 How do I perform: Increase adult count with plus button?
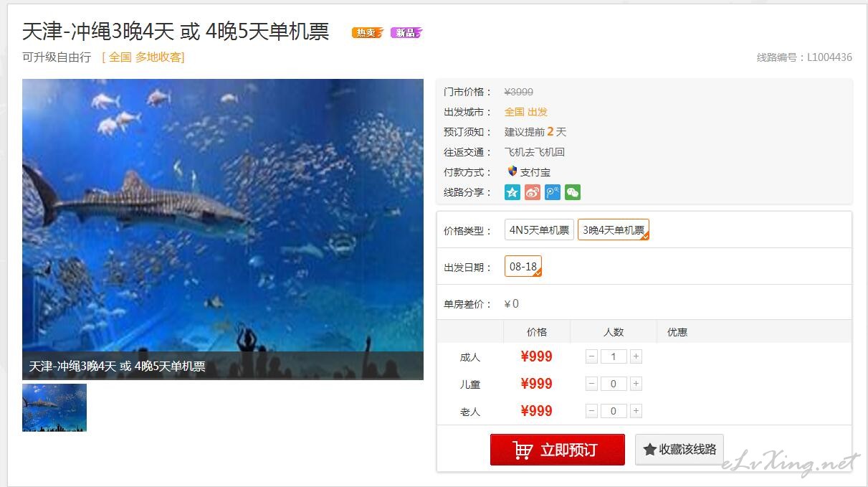636,356
